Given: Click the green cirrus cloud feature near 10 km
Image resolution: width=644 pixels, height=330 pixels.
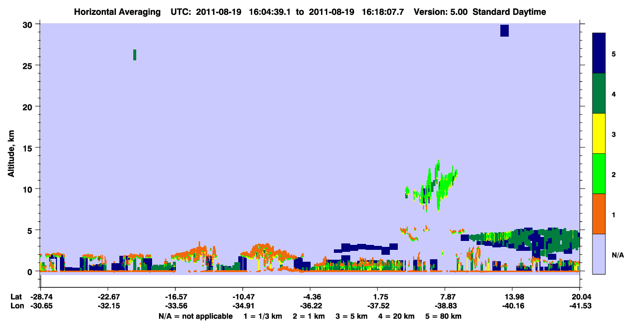Looking at the screenshot, I should 432,187.
